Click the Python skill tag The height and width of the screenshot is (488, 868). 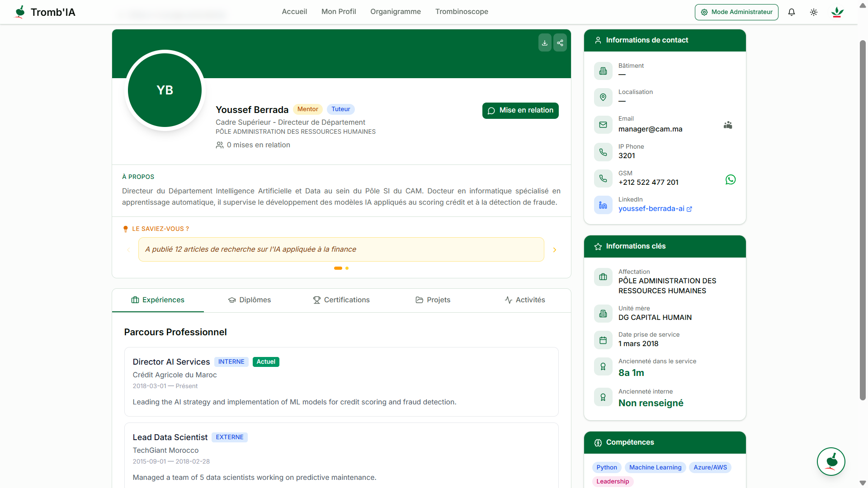coord(607,468)
